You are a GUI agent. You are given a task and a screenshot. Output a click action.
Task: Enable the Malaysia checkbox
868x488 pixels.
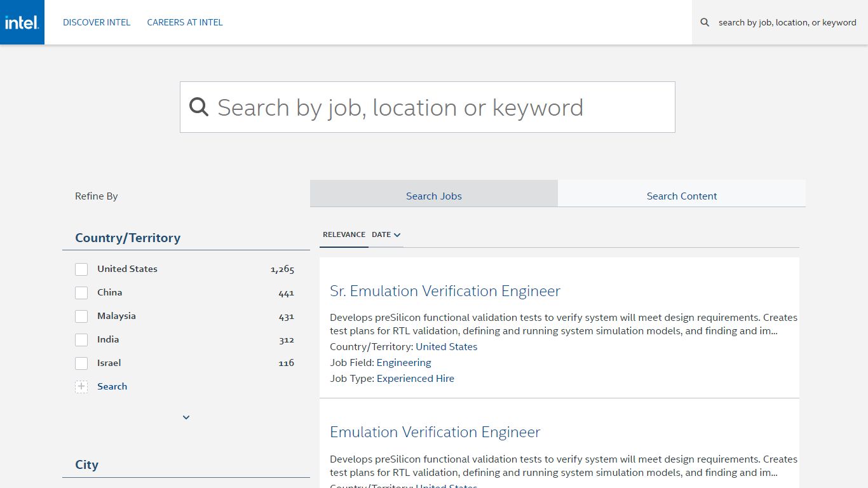(x=81, y=316)
